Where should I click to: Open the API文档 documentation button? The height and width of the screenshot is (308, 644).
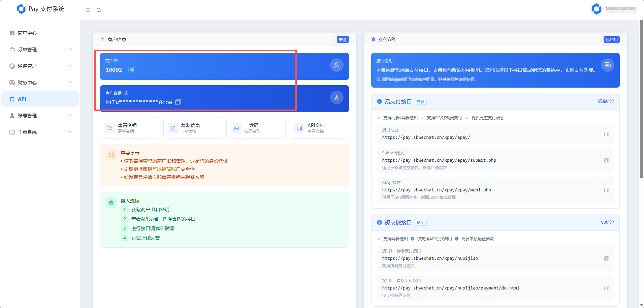tap(319, 128)
